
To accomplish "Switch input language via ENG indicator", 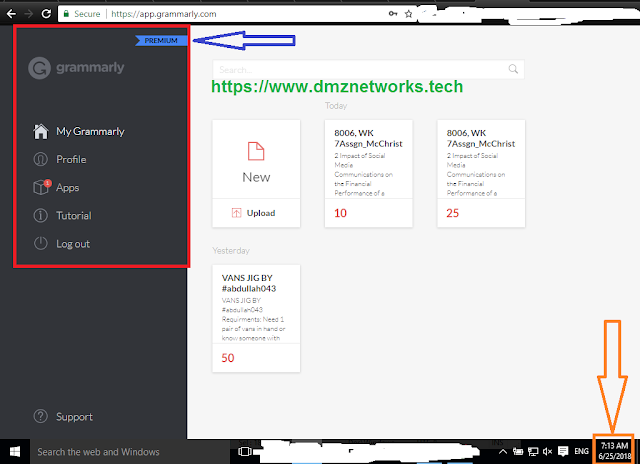I will (582, 451).
